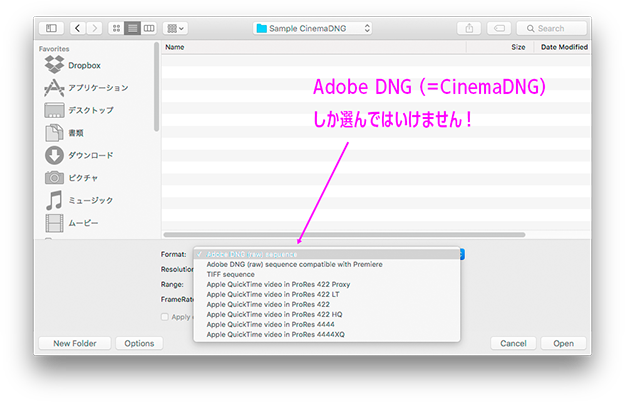The image size is (625, 402).
Task: Click the Open button
Action: tap(563, 343)
